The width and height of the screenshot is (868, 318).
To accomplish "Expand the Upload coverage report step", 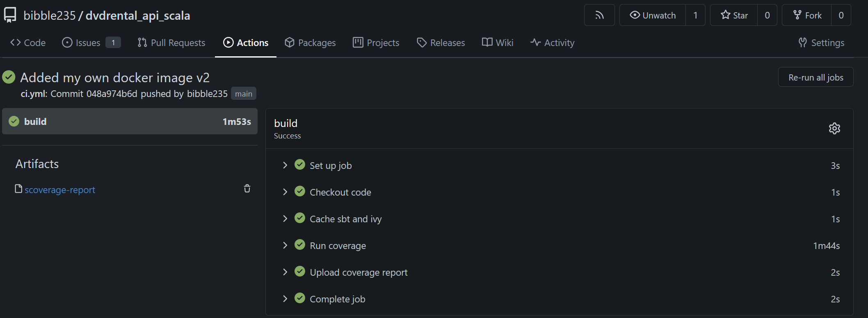I will [285, 272].
